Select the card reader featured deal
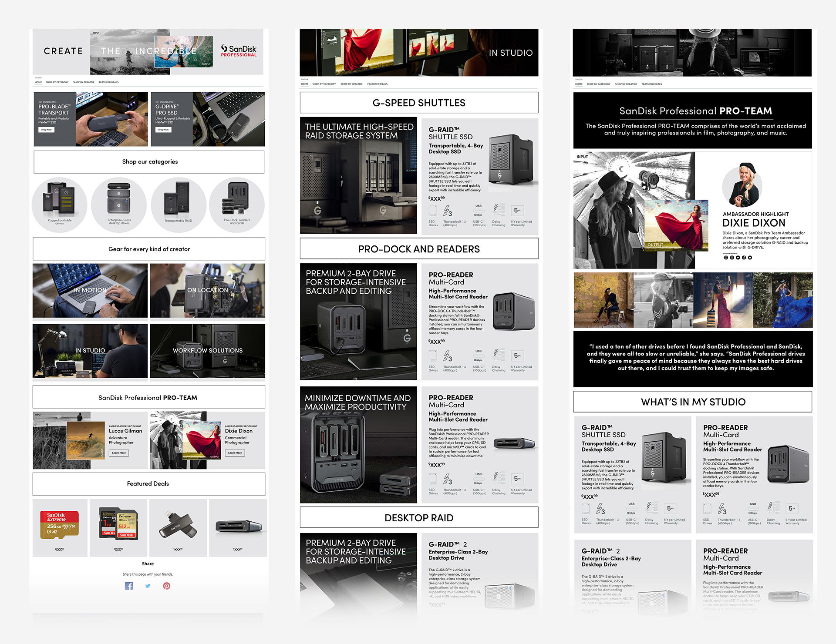This screenshot has width=836, height=644. (x=238, y=527)
